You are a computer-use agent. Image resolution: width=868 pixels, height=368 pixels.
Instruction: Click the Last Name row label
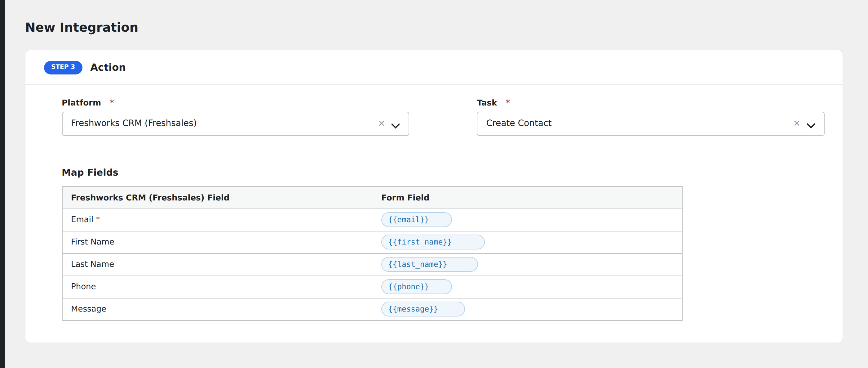[x=92, y=264]
